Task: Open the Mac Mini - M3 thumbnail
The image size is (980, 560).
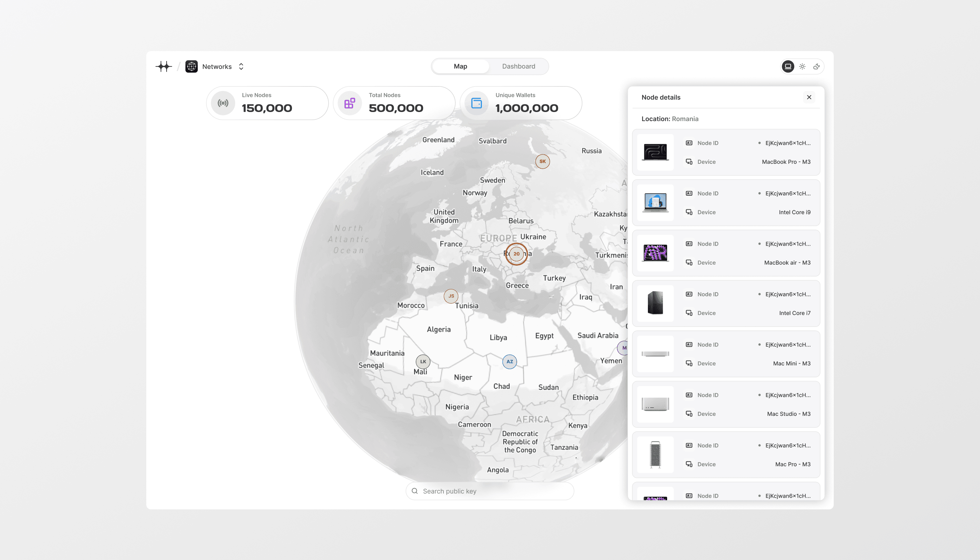Action: pyautogui.click(x=656, y=354)
